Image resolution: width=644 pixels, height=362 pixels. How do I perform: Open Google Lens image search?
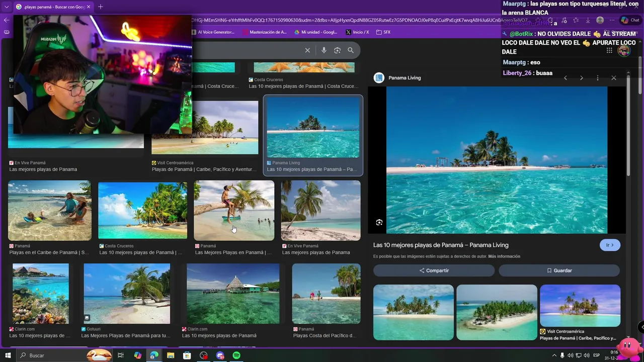click(337, 50)
